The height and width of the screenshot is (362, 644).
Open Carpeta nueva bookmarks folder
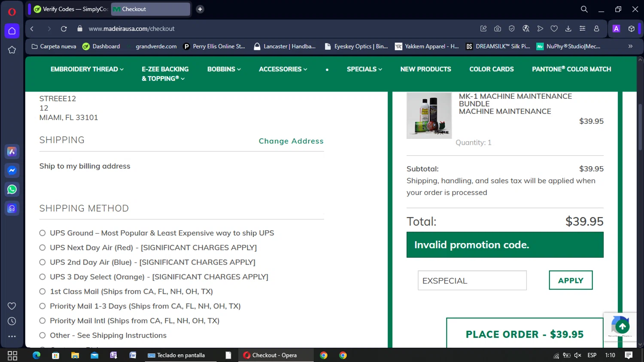click(54, 46)
